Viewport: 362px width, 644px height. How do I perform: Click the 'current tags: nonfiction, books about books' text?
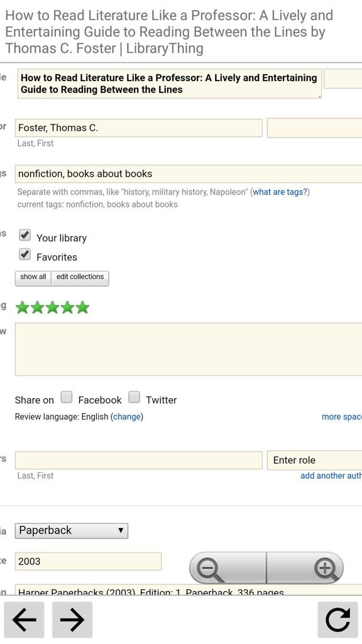(x=97, y=204)
